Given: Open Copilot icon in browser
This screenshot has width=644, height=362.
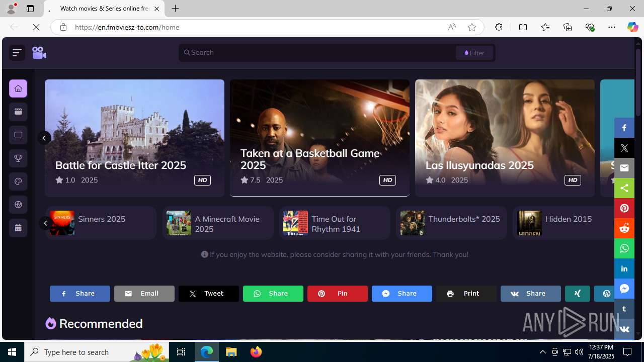Looking at the screenshot, I should point(632,27).
